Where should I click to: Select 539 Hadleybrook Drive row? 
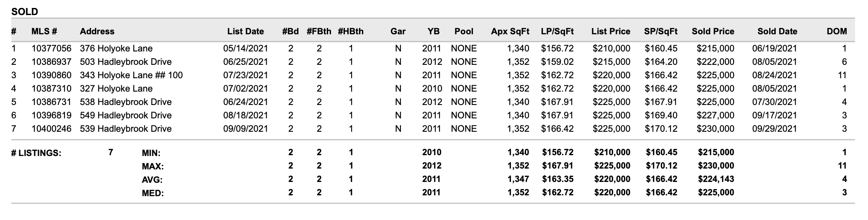click(433, 129)
